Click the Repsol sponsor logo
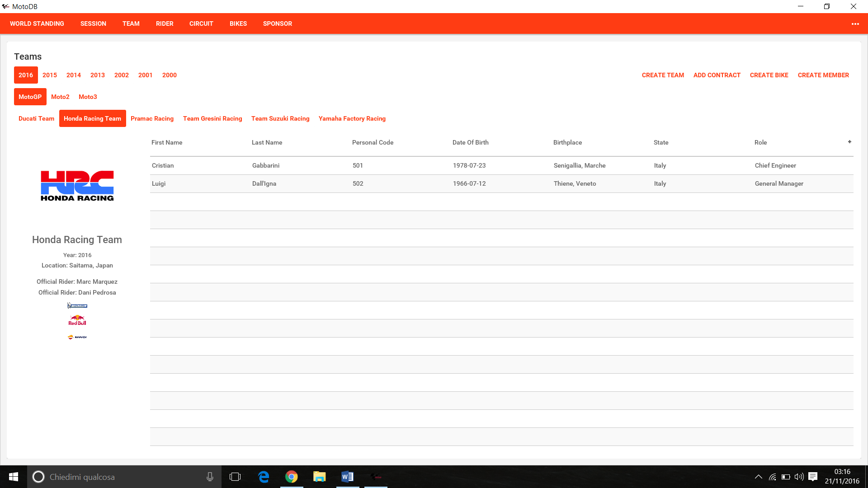The width and height of the screenshot is (868, 488). 77,337
